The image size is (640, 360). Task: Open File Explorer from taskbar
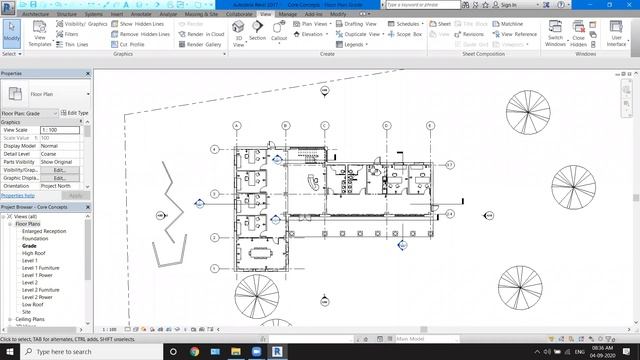click(236, 351)
